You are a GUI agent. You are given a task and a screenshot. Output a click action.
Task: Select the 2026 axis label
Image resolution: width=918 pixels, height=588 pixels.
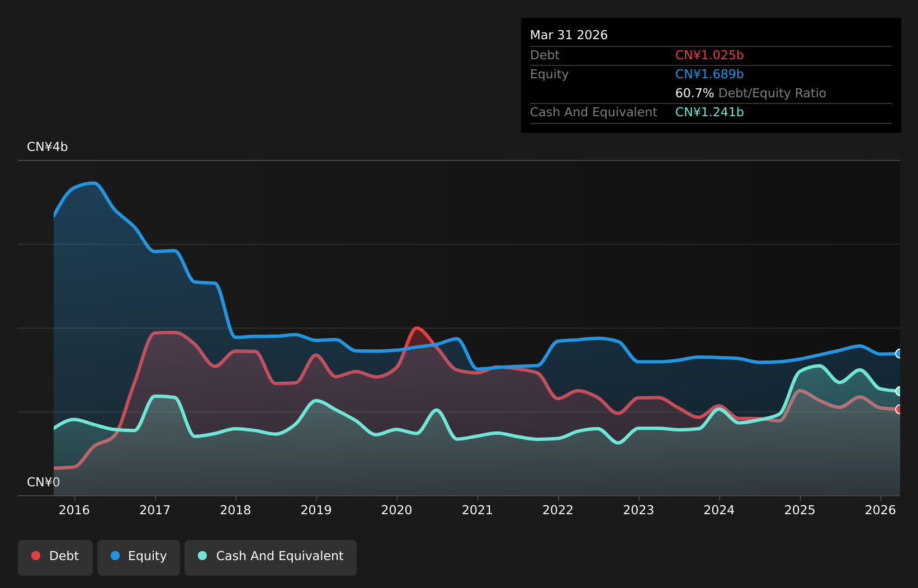click(881, 510)
